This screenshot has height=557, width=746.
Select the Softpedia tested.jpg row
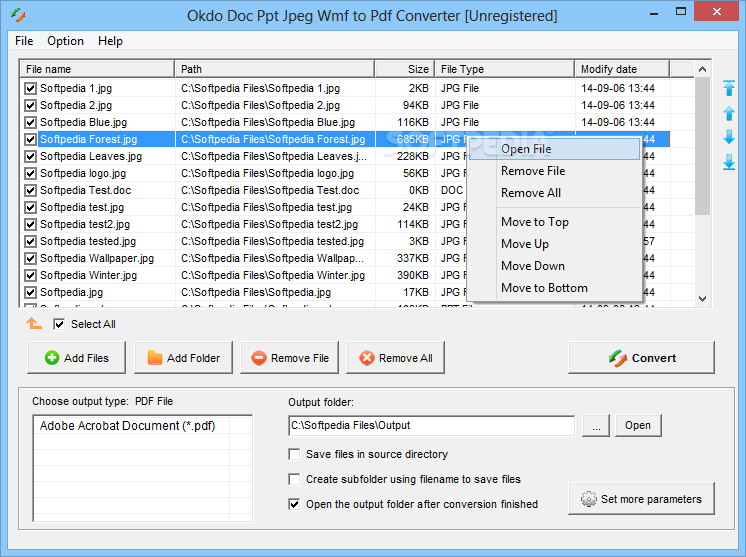tap(345, 241)
